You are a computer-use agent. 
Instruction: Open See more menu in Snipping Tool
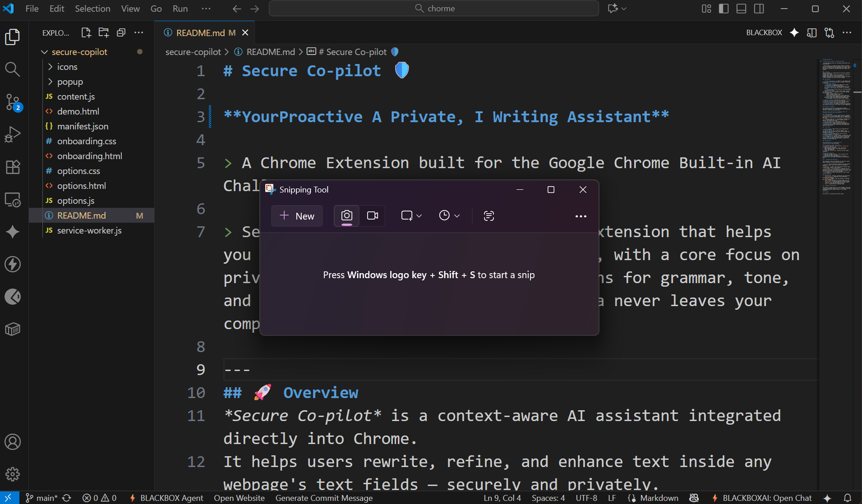(581, 216)
